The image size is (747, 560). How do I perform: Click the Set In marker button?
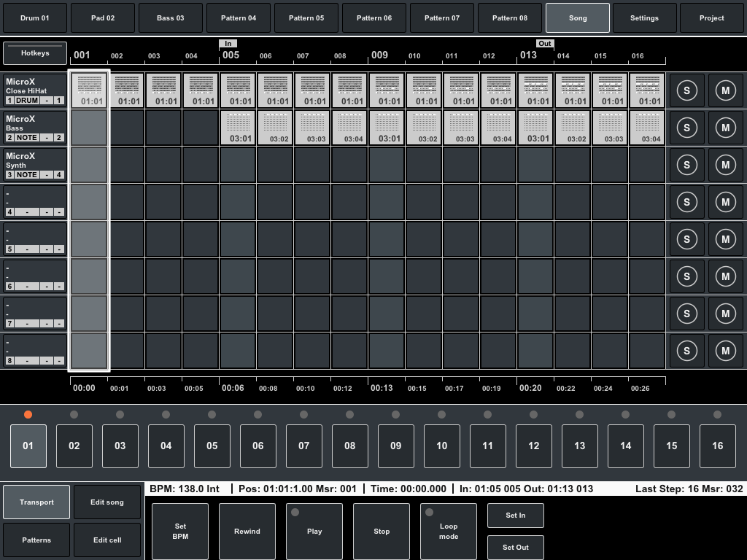click(515, 515)
